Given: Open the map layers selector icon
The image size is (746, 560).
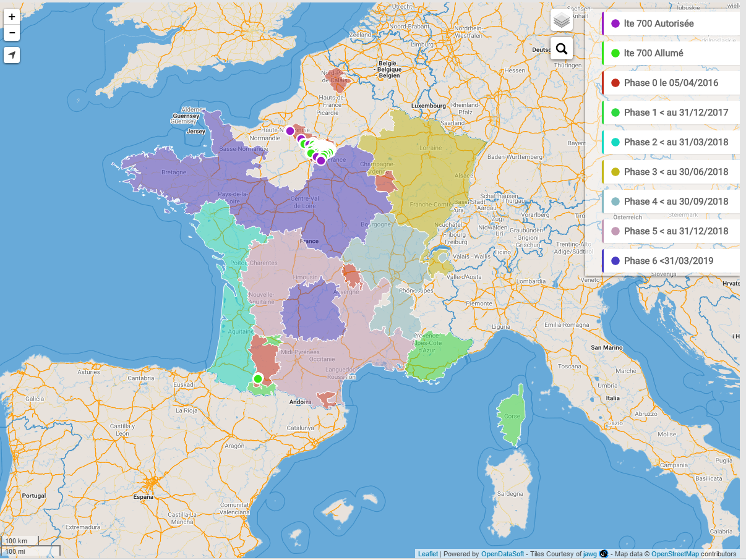Looking at the screenshot, I should 562,20.
